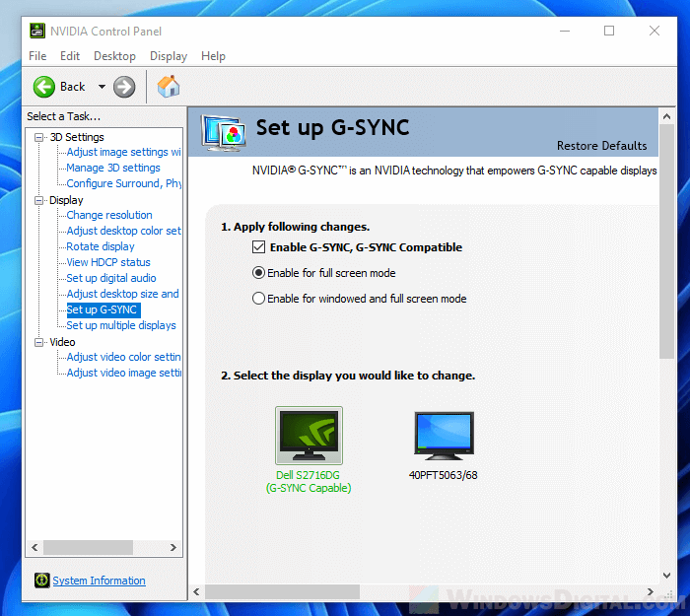The height and width of the screenshot is (616, 690).
Task: Open Adjust image settings task
Action: tap(123, 152)
